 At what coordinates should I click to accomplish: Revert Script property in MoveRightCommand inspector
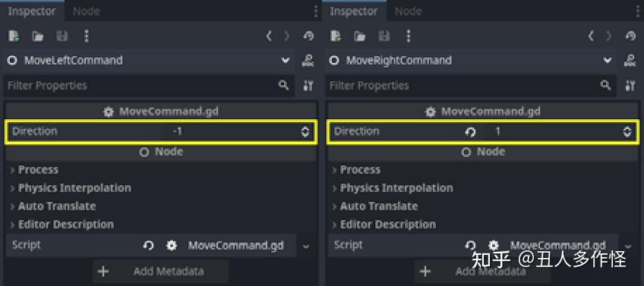point(470,245)
